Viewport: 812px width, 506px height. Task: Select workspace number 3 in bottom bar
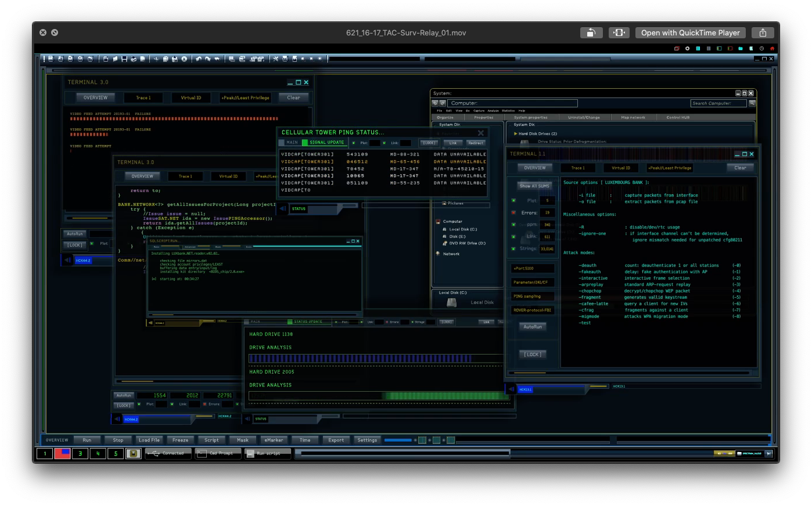tap(80, 453)
